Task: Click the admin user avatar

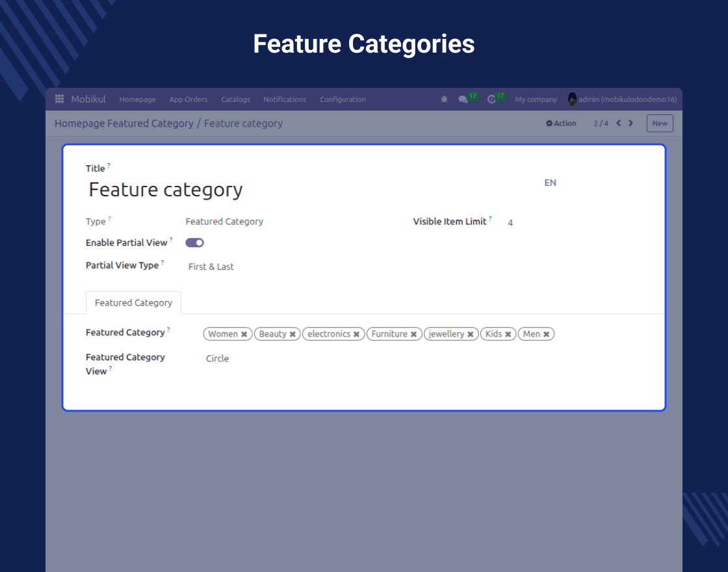Action: (x=572, y=99)
